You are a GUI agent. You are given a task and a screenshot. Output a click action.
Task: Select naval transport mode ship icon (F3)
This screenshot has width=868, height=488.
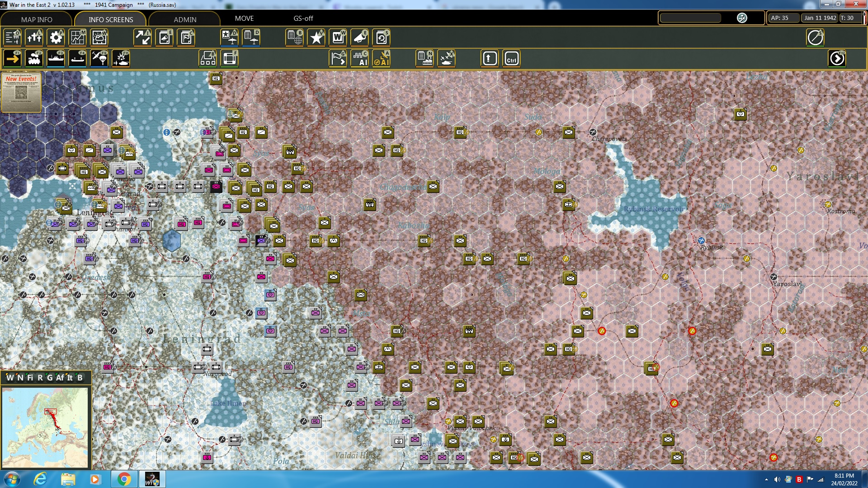click(x=56, y=58)
